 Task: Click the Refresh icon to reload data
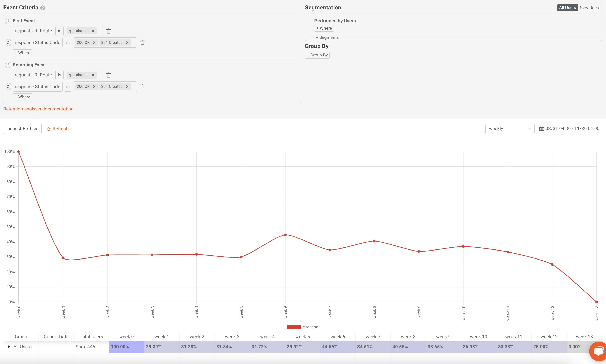tap(49, 129)
